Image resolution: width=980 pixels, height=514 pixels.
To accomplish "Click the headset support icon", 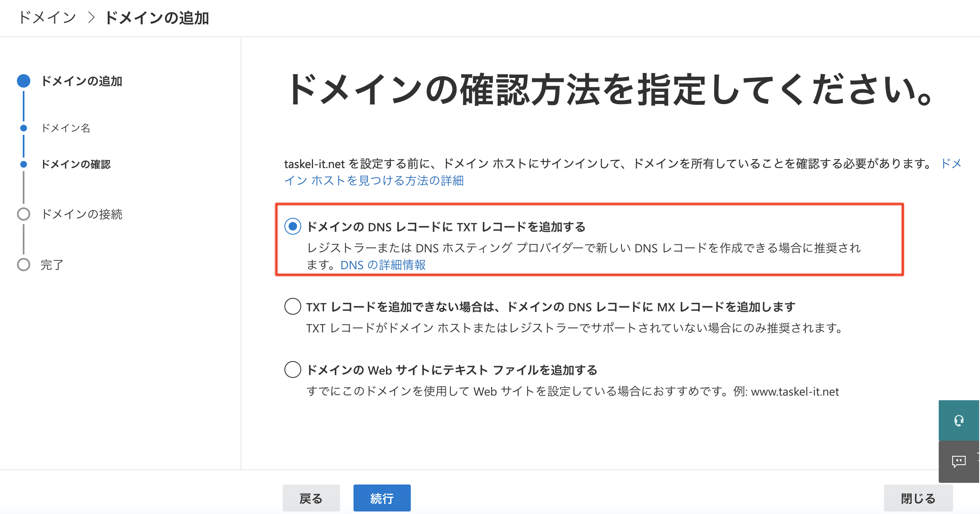I will (959, 420).
